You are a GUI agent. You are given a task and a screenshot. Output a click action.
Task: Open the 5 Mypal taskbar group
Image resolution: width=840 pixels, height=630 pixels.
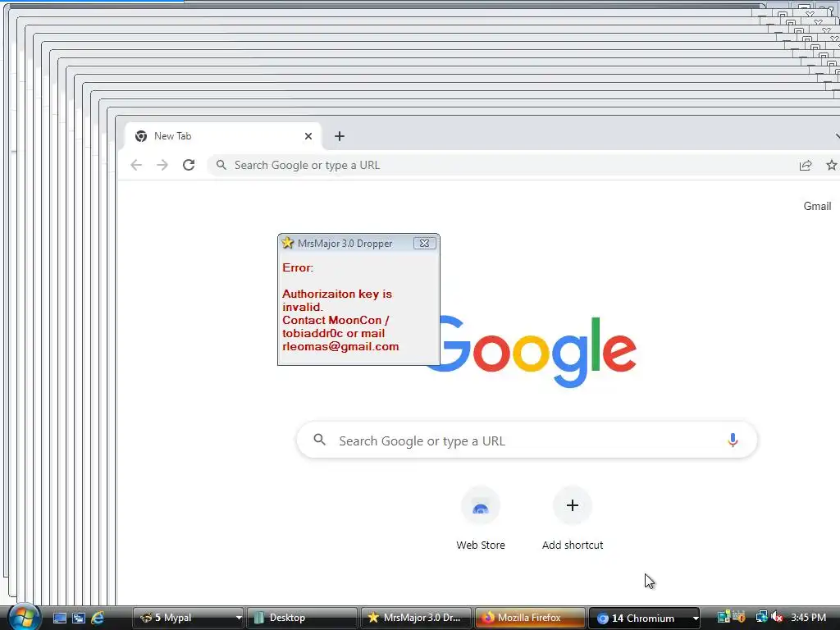pos(188,618)
